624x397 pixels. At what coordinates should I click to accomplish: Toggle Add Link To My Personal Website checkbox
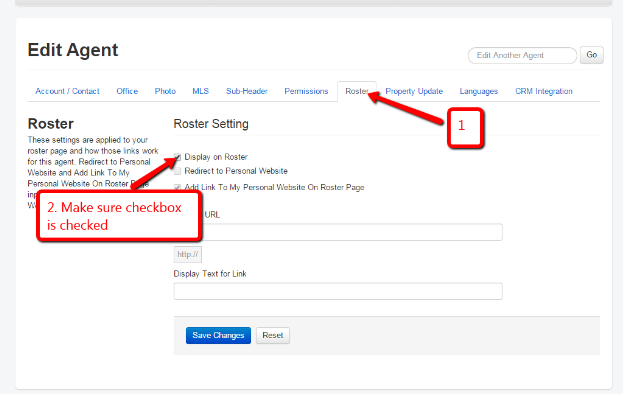tap(177, 187)
